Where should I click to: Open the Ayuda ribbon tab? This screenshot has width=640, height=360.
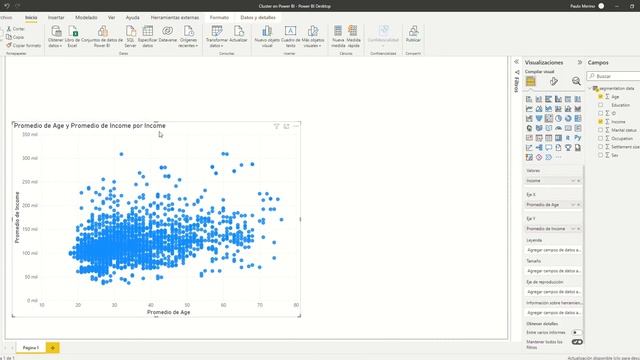coord(133,18)
